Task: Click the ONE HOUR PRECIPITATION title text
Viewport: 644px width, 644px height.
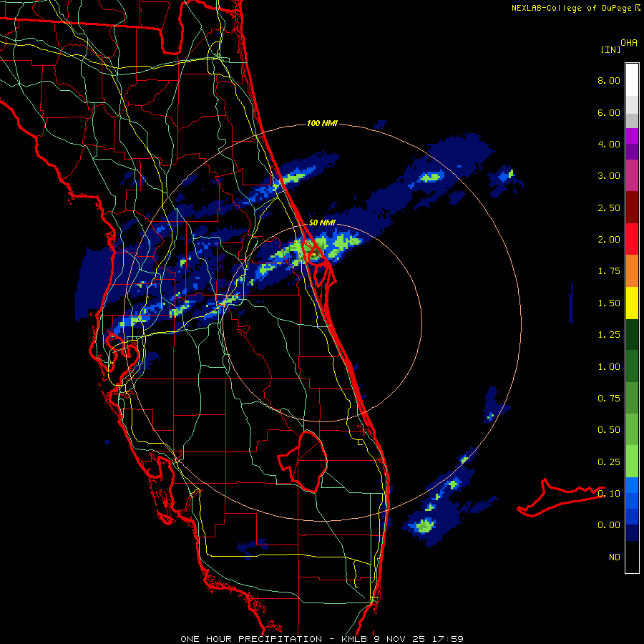Action: (251, 639)
